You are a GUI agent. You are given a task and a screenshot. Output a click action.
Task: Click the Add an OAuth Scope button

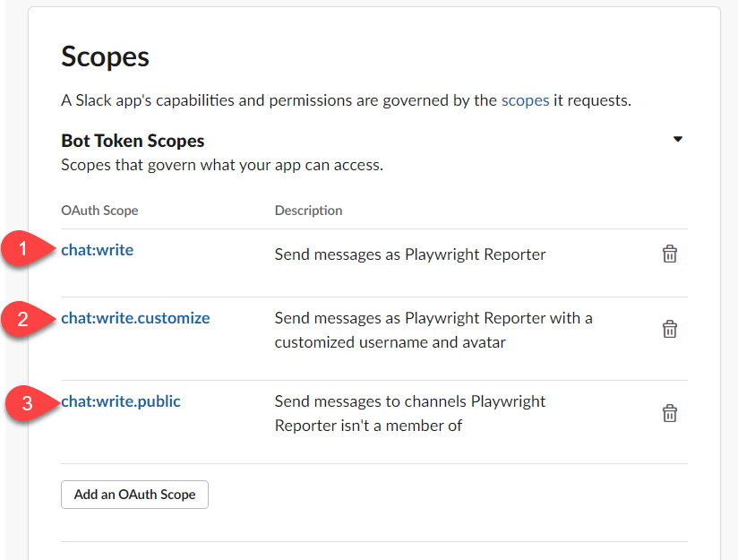(x=134, y=495)
